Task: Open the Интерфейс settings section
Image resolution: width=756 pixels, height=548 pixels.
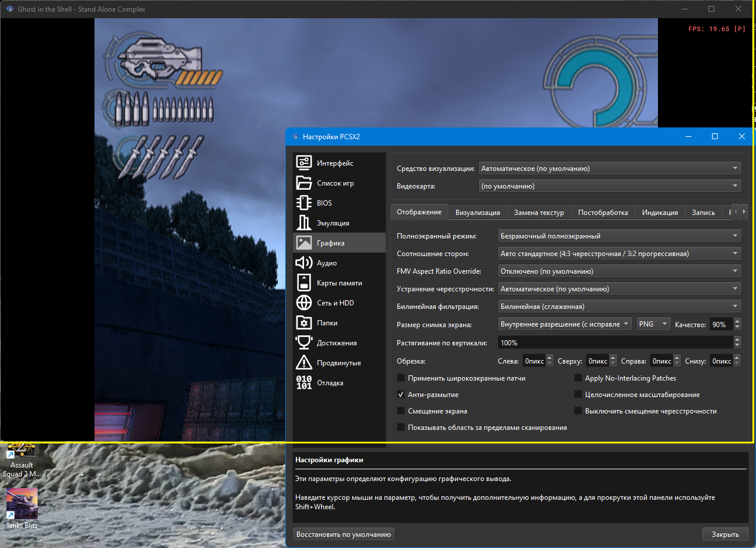Action: click(339, 163)
